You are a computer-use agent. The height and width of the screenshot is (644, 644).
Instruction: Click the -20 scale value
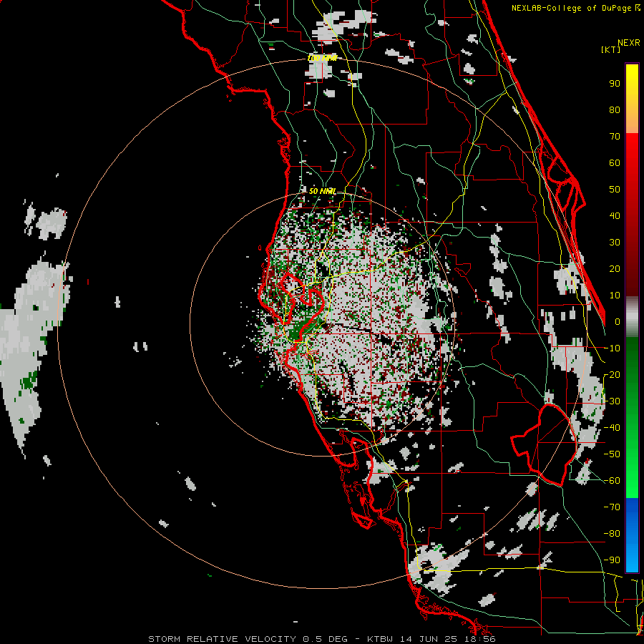click(612, 374)
